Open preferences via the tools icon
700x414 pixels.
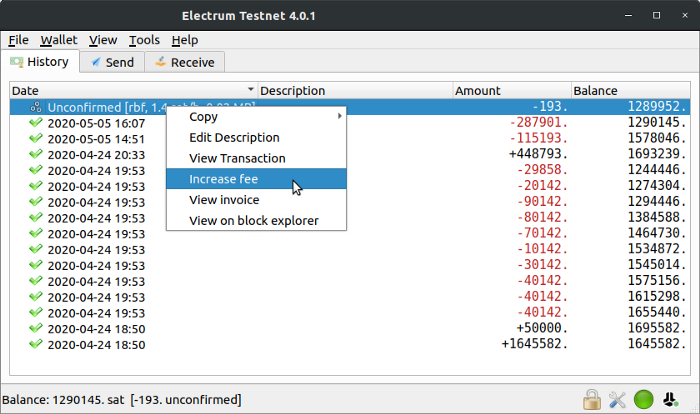(617, 400)
